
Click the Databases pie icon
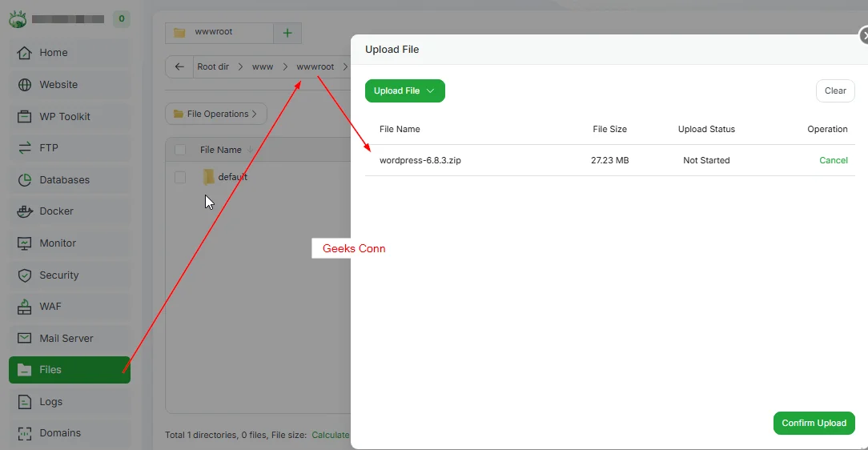pyautogui.click(x=24, y=180)
